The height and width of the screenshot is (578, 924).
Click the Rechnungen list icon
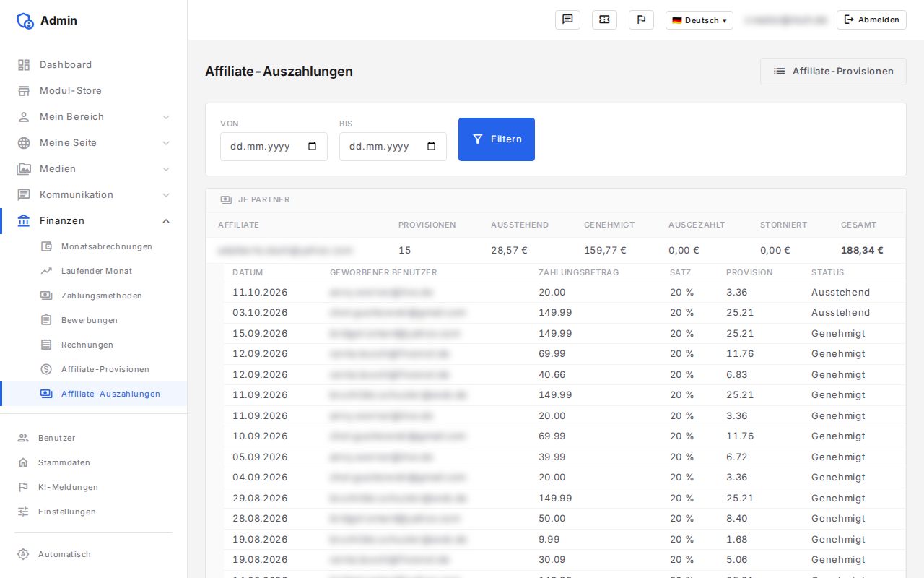click(46, 345)
